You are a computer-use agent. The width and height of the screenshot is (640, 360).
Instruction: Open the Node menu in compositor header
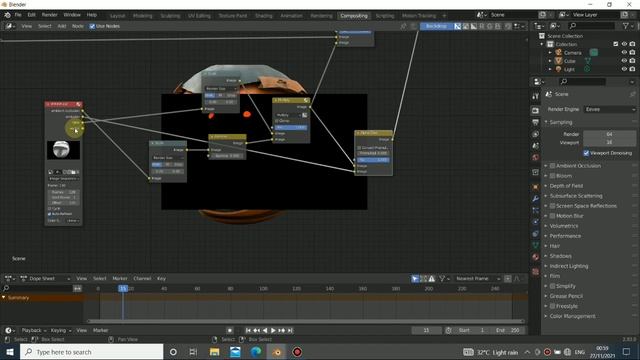pos(78,26)
